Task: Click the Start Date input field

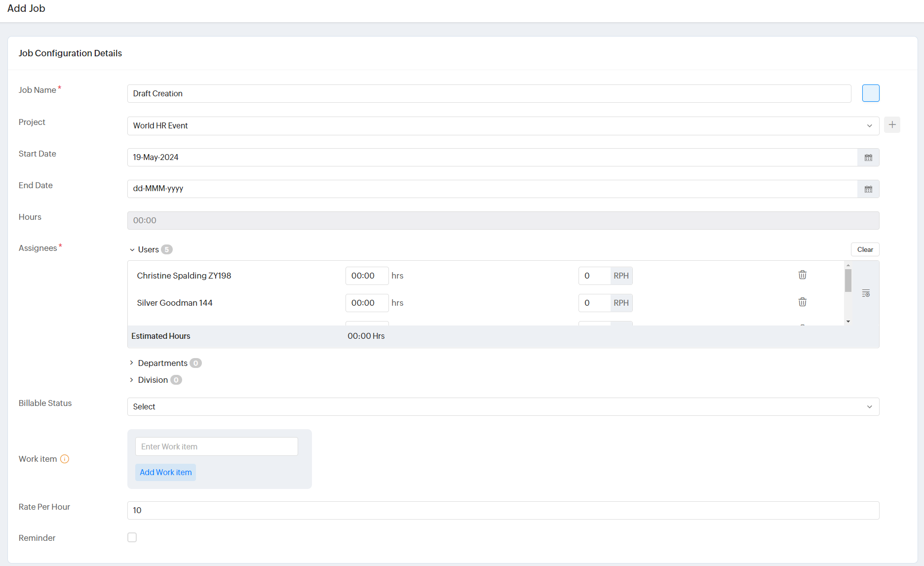Action: point(492,158)
